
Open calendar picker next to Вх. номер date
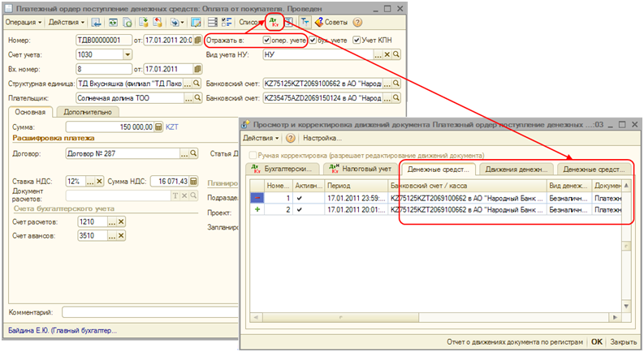[196, 69]
